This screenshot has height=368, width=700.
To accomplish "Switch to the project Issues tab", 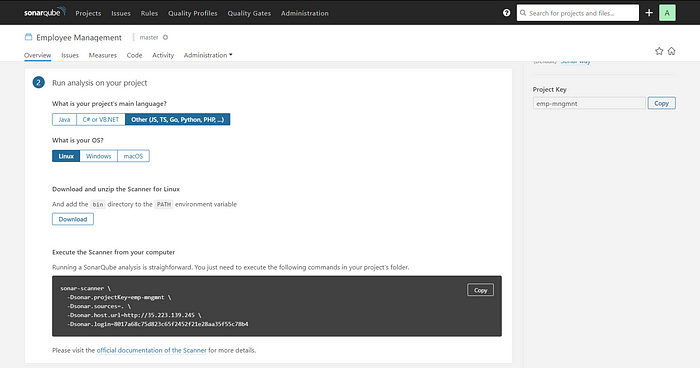I will 70,55.
